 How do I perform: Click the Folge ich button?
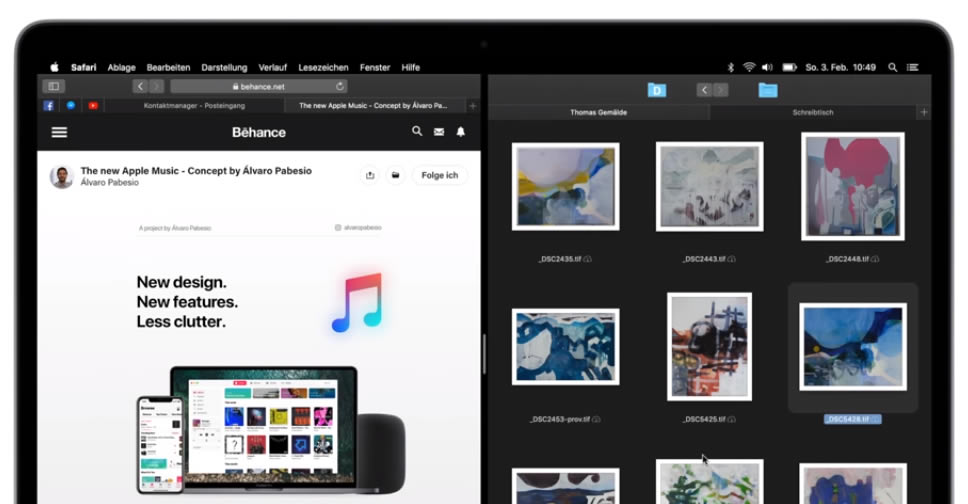439,176
